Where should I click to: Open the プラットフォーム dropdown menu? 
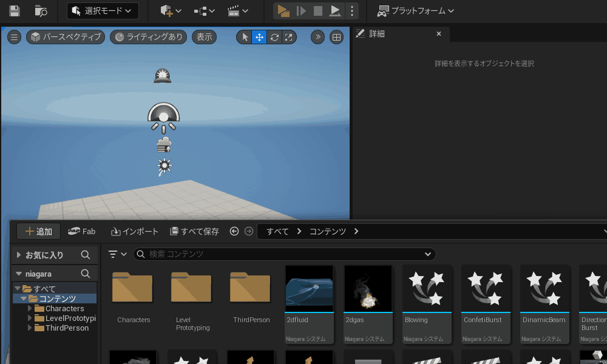click(416, 11)
